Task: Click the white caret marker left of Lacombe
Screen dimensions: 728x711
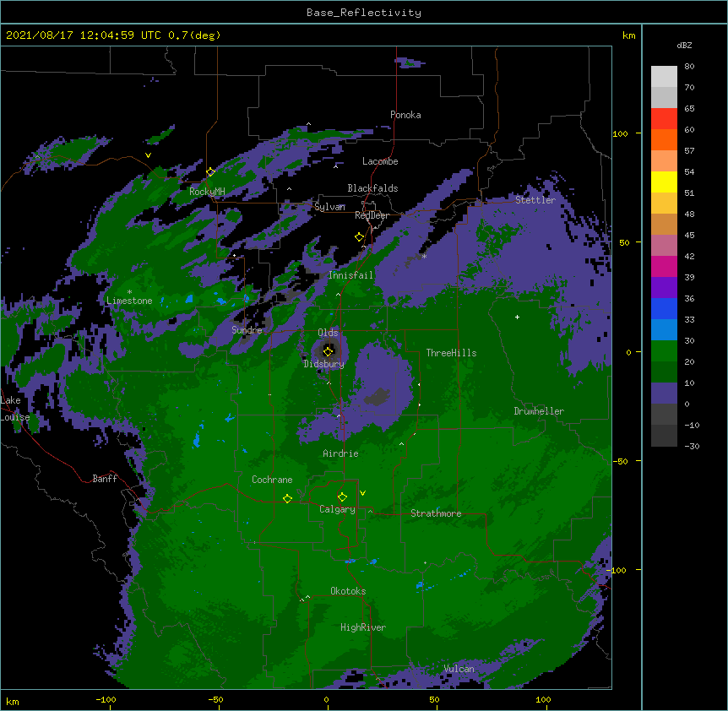Action: click(x=335, y=166)
